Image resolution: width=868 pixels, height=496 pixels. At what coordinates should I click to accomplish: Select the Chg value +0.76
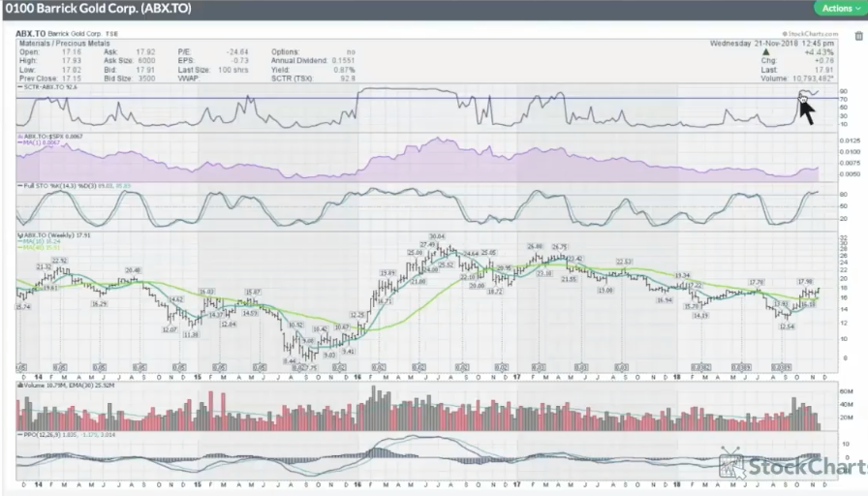pyautogui.click(x=824, y=61)
